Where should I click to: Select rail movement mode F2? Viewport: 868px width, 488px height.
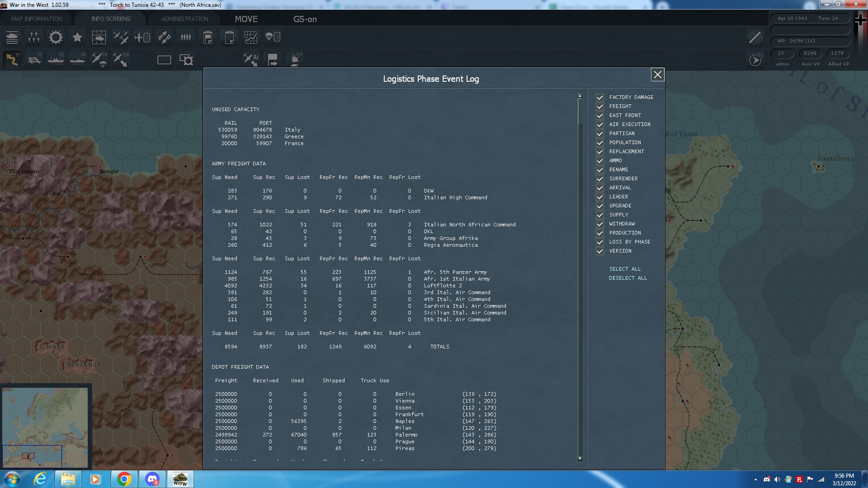click(34, 60)
